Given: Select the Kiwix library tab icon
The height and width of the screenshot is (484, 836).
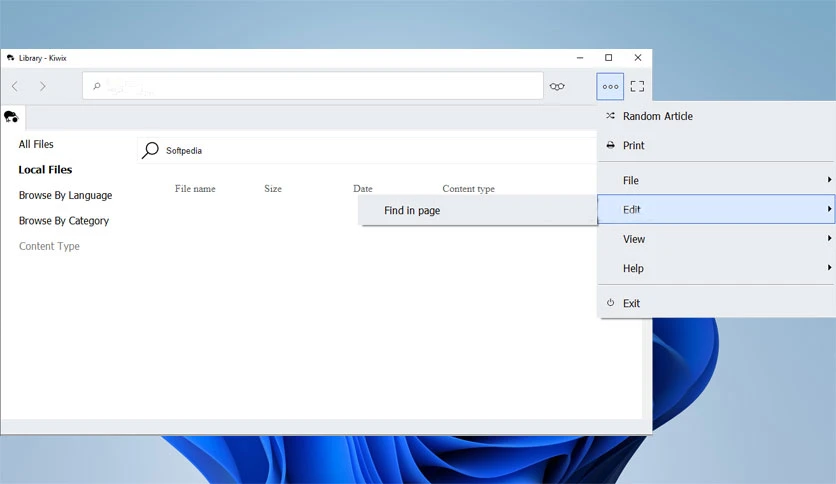Looking at the screenshot, I should (11, 116).
